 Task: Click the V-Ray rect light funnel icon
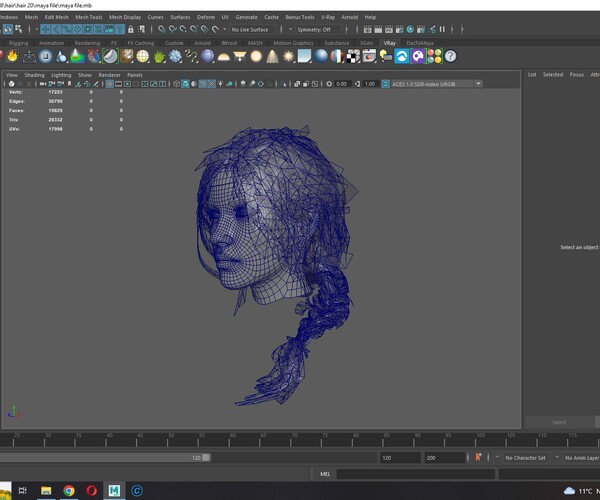240,56
